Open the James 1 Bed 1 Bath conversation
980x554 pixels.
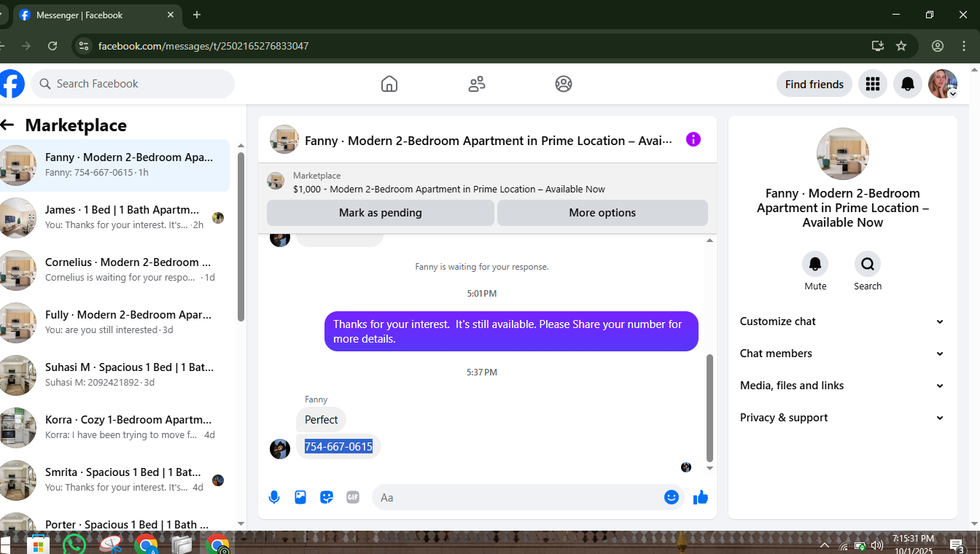coord(115,218)
